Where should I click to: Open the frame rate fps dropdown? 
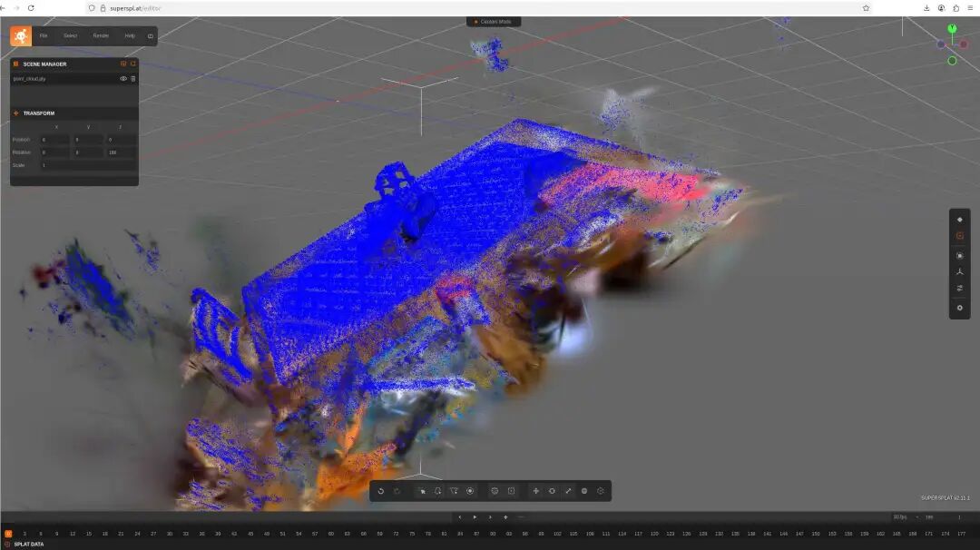point(900,517)
